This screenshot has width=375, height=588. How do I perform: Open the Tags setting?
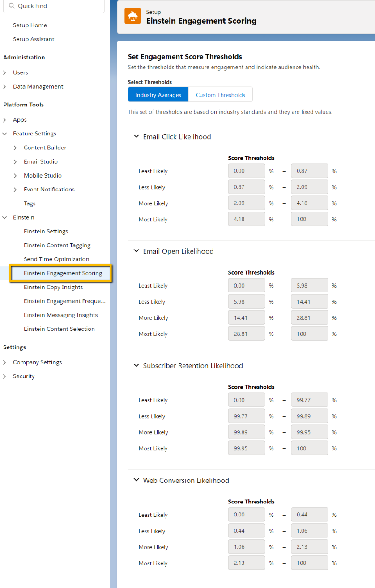coord(30,203)
